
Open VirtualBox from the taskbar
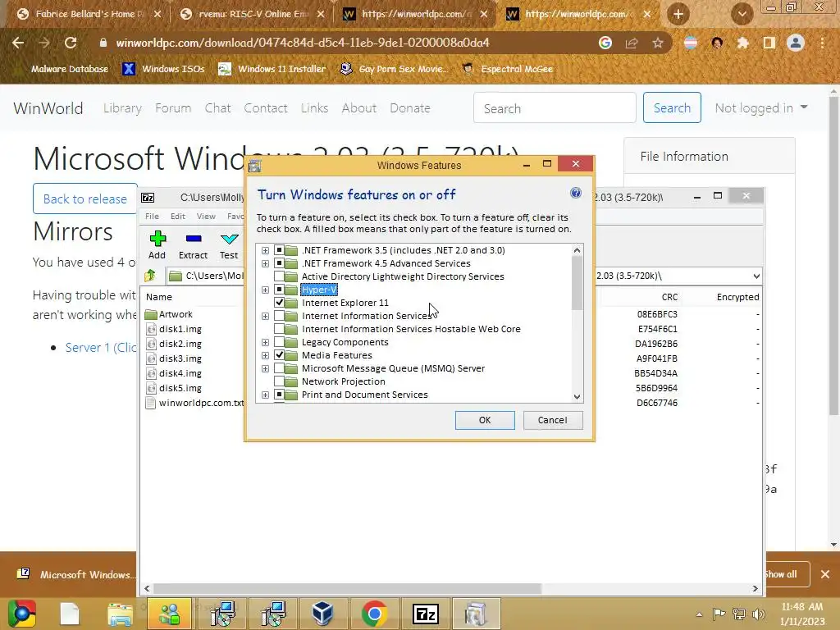coord(322,614)
